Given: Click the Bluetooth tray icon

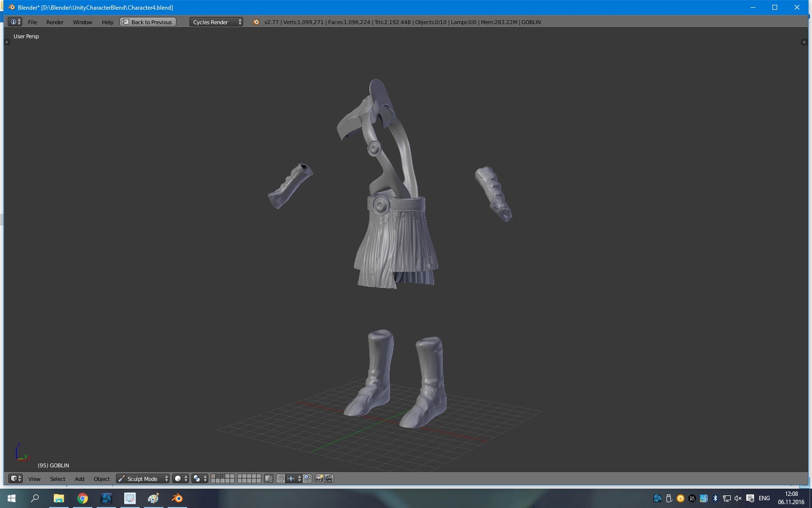Looking at the screenshot, I should (x=715, y=498).
